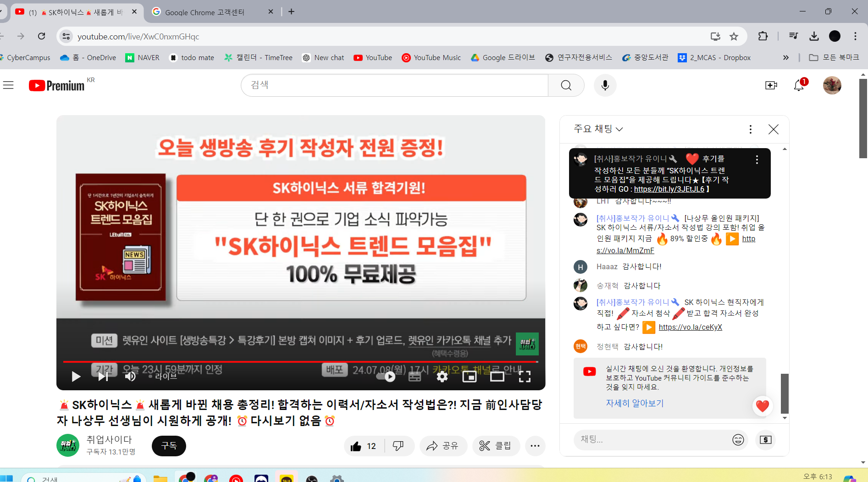Open 취업사이다 channel name link
The height and width of the screenshot is (482, 868).
tap(109, 439)
